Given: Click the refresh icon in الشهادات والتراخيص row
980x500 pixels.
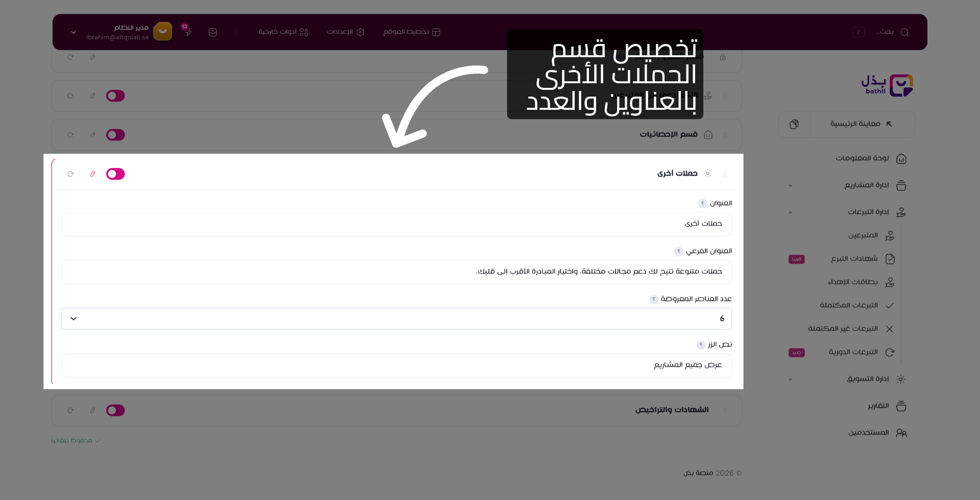Looking at the screenshot, I should [x=70, y=411].
